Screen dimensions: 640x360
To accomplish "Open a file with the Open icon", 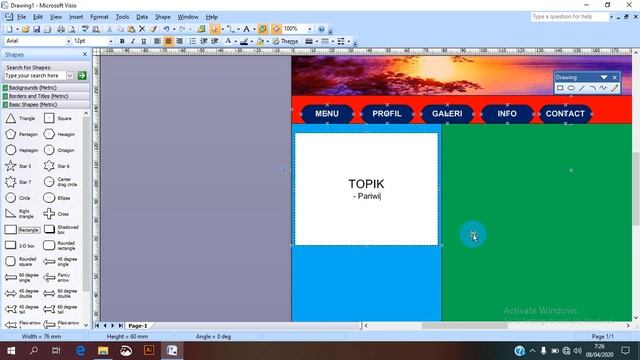I will click(26, 29).
